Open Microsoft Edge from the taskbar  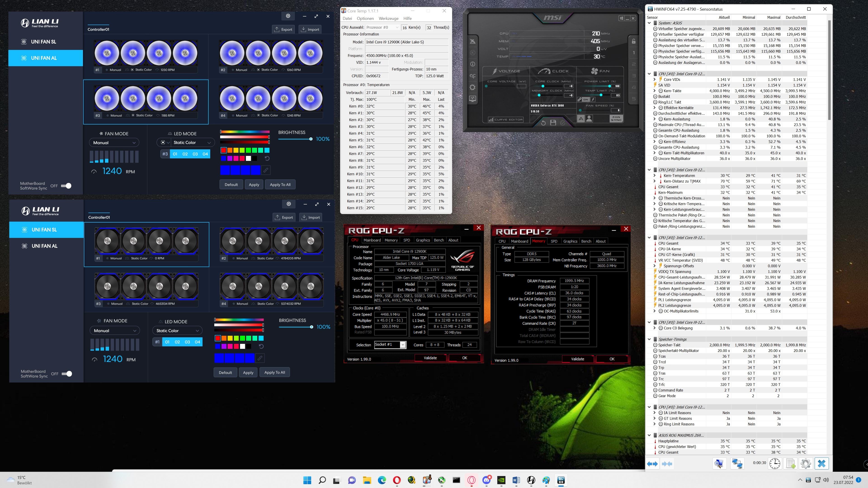coord(382,480)
